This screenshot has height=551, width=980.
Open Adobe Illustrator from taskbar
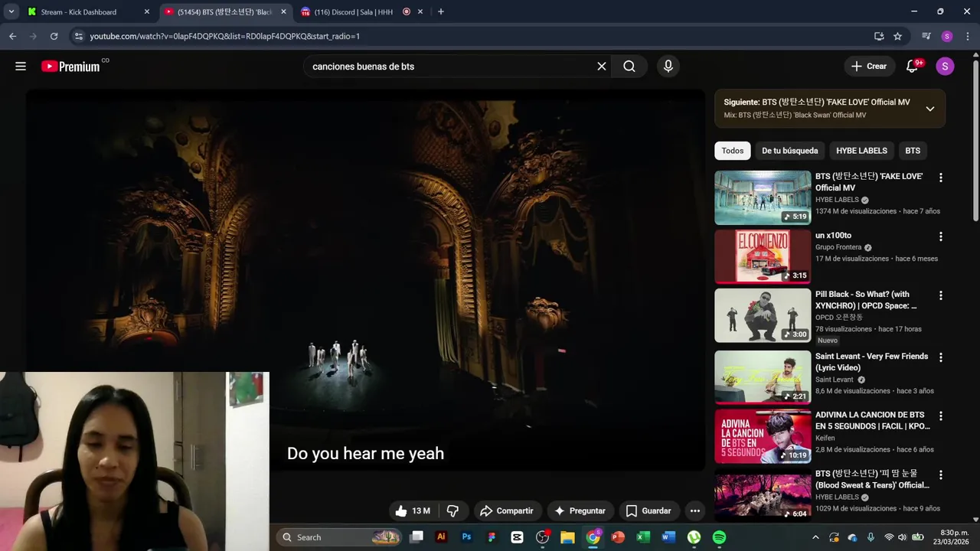click(x=441, y=537)
